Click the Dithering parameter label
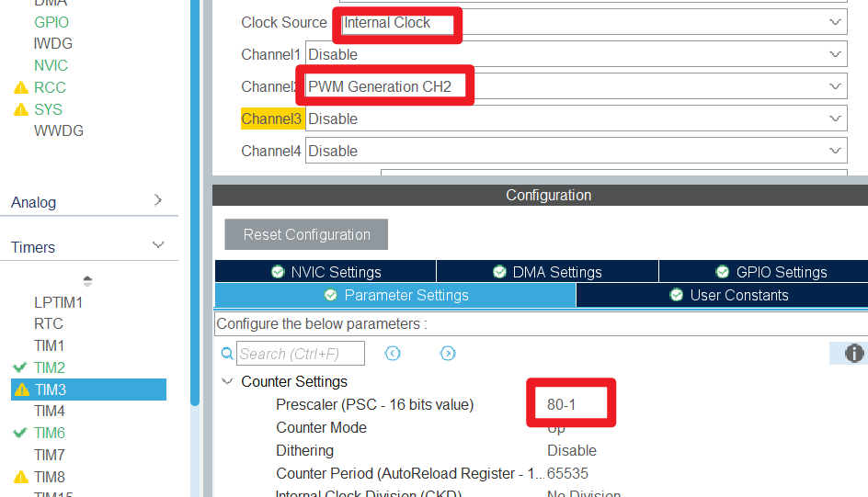The height and width of the screenshot is (497, 868). 304,450
